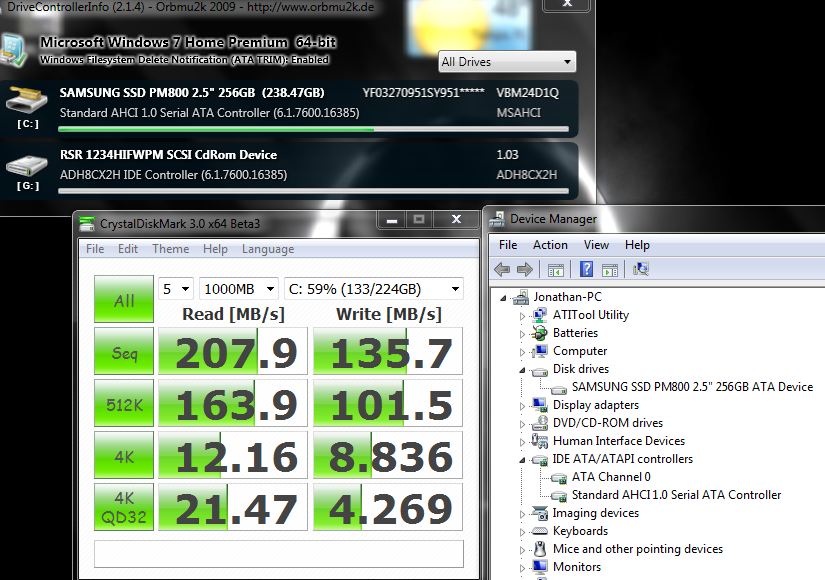Open the test count dropdown showing 5
Viewport: 825px width, 580px height.
pyautogui.click(x=176, y=289)
